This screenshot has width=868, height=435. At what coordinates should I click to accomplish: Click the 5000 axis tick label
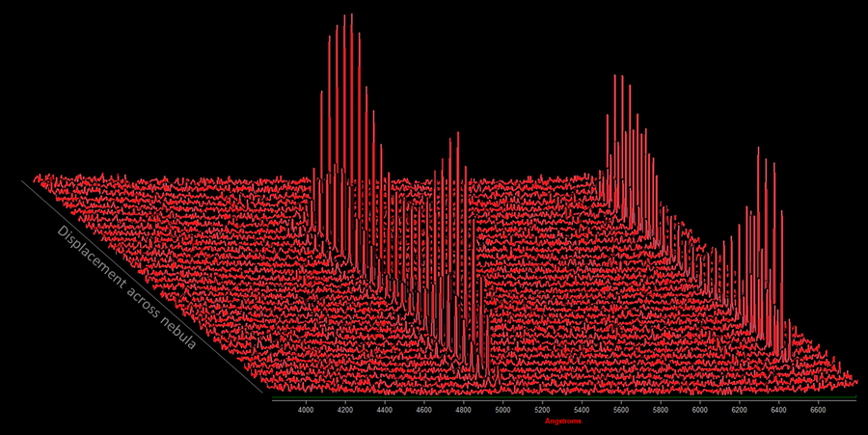click(x=503, y=410)
